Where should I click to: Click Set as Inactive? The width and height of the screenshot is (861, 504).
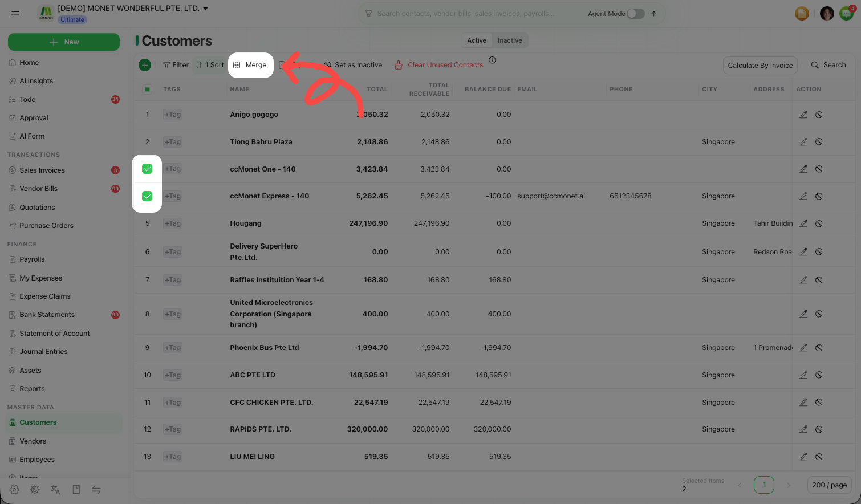coord(353,65)
